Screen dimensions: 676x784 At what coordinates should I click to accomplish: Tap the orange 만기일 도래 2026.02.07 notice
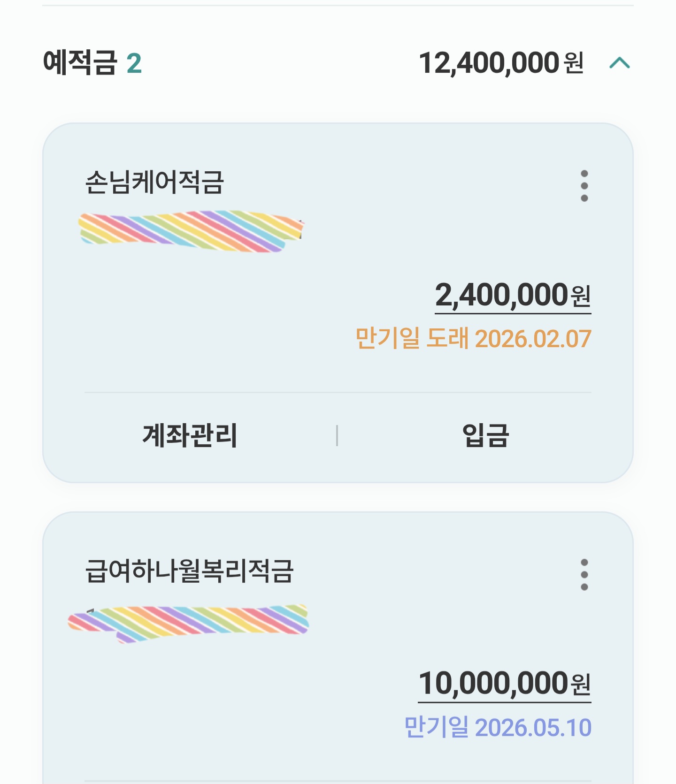473,339
